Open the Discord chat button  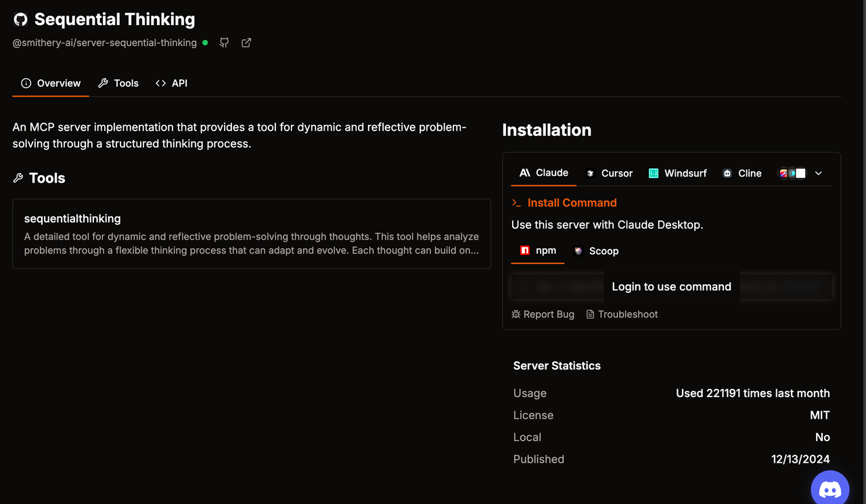pos(830,489)
